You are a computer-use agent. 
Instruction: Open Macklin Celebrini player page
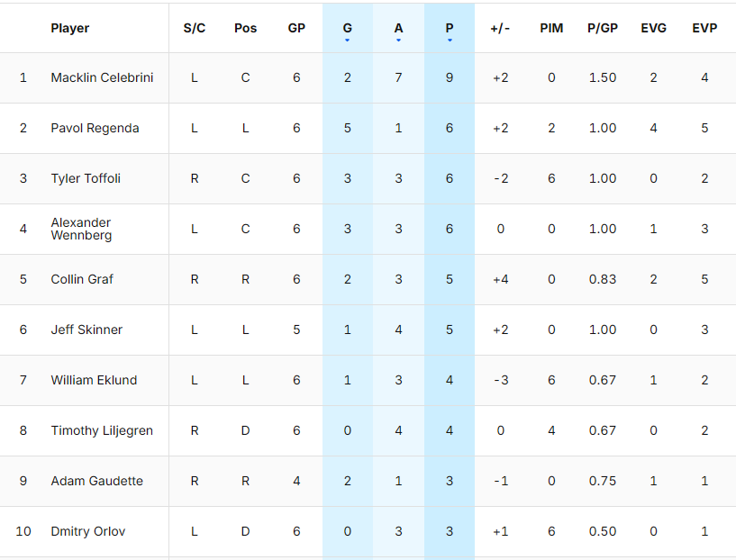click(x=102, y=77)
